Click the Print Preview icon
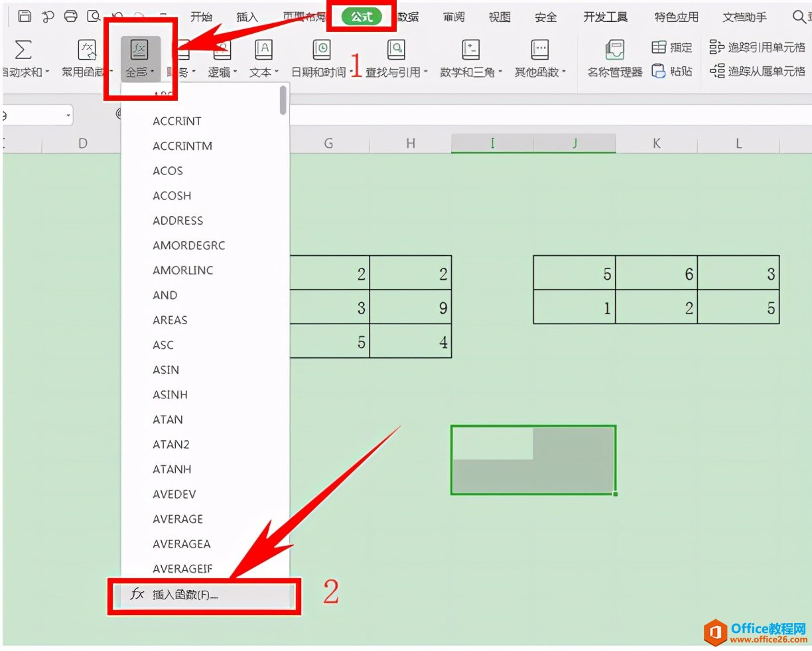812x651 pixels. 94,17
